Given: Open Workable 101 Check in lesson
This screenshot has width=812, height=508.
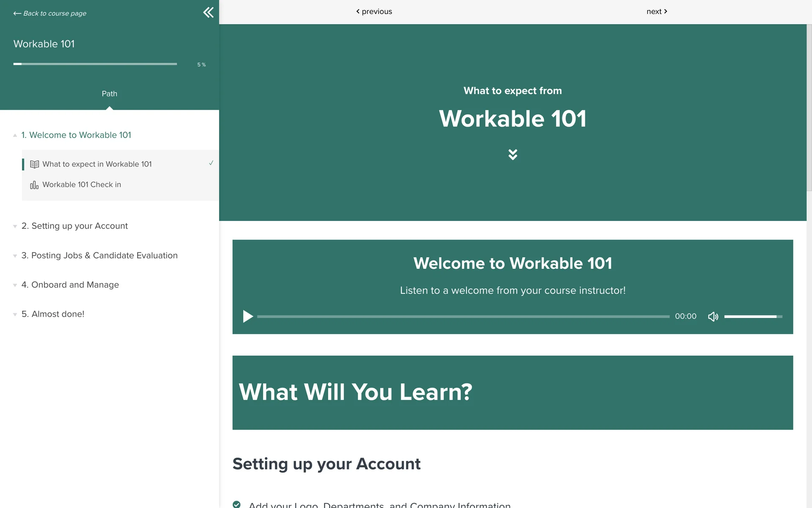Looking at the screenshot, I should click(x=82, y=185).
